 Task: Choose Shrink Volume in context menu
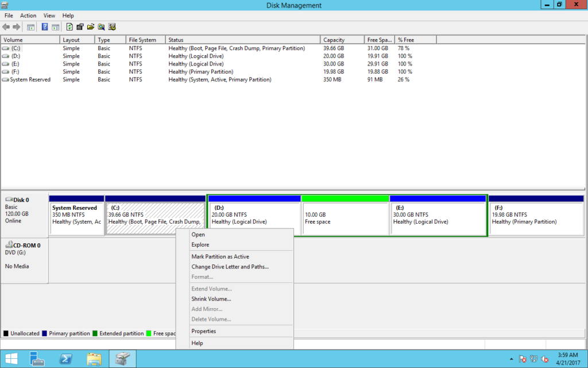211,299
